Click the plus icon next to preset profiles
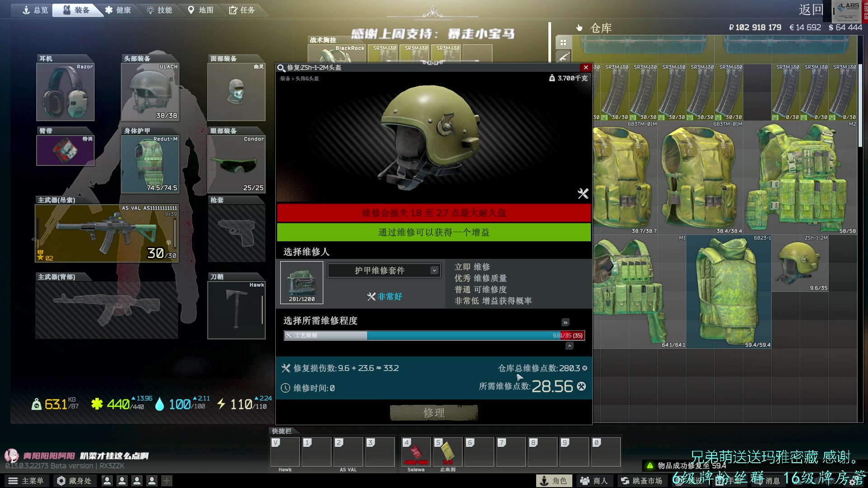 tap(167, 481)
